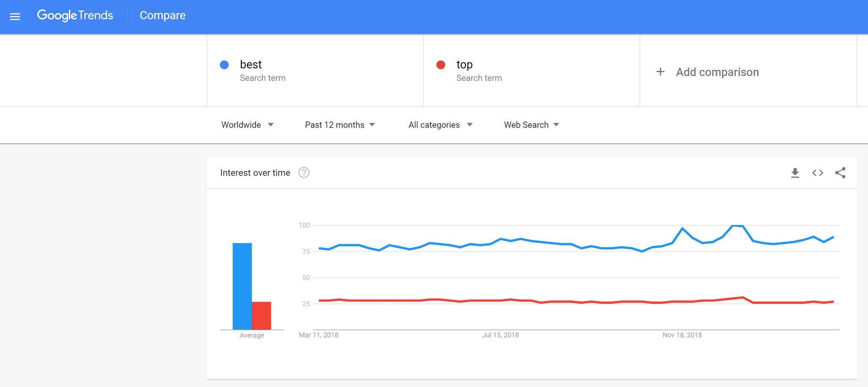This screenshot has height=387, width=868.
Task: Open the Worldwide region dropdown
Action: coord(248,125)
